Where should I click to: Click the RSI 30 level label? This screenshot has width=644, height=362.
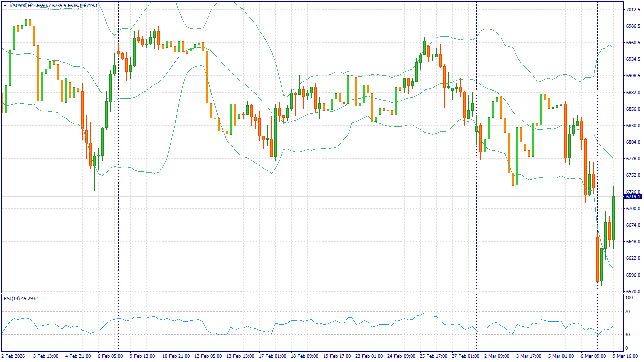pos(628,335)
